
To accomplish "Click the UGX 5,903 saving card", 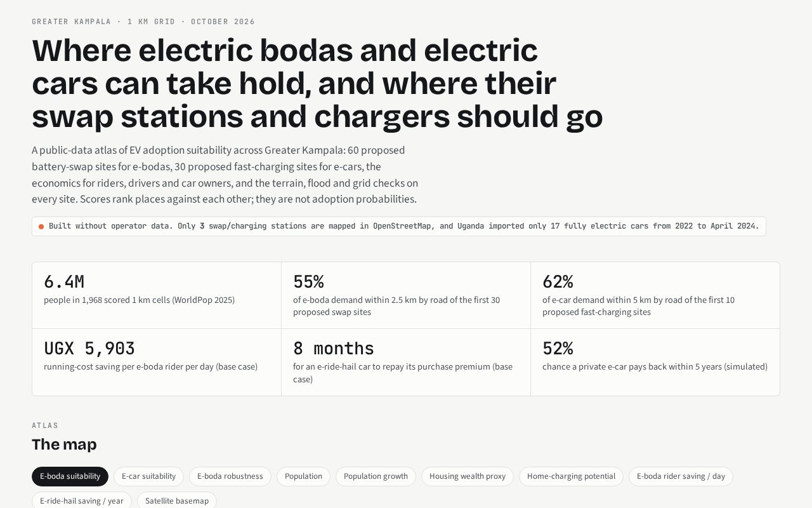I will (x=157, y=362).
